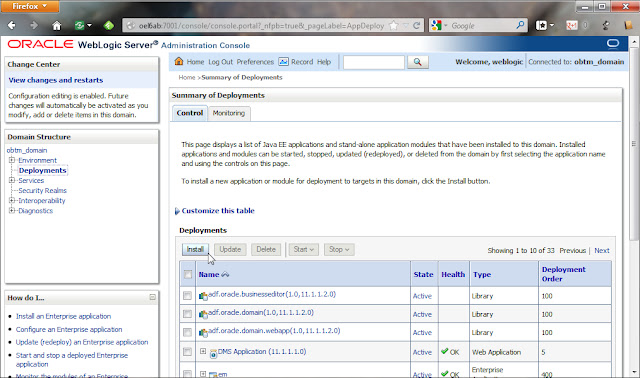The height and width of the screenshot is (378, 640).
Task: Click the adf.oracle.domain.webapp library icon
Action: click(x=203, y=333)
